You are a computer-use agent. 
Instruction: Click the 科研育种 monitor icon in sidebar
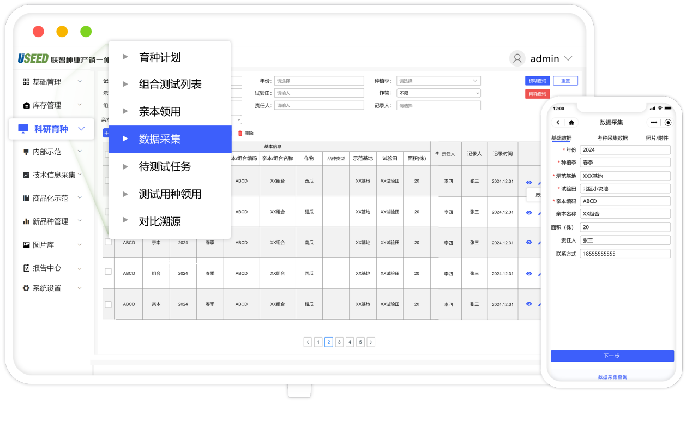pos(23,129)
